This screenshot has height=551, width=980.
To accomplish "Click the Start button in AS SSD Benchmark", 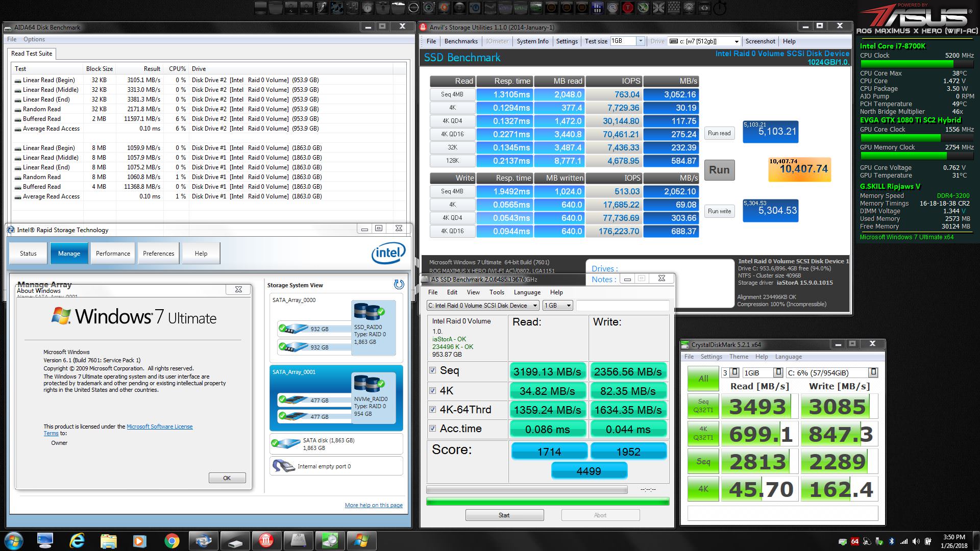I will pyautogui.click(x=504, y=515).
